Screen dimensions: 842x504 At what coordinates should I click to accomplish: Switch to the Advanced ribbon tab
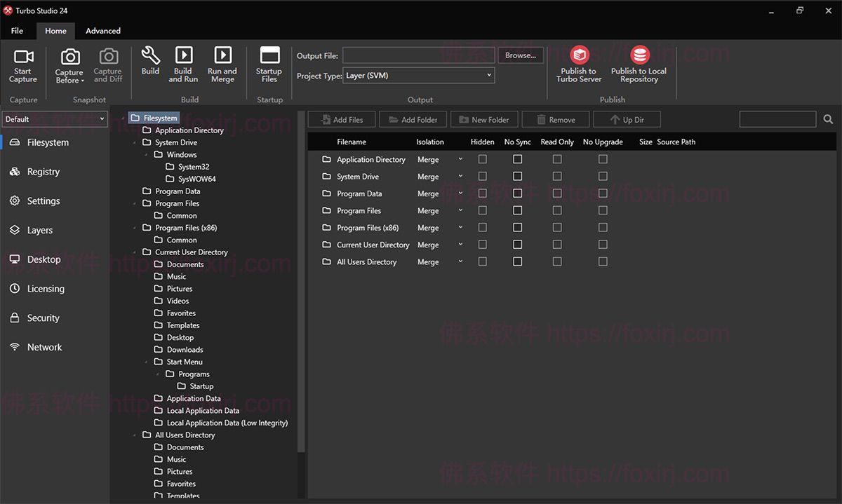[103, 31]
